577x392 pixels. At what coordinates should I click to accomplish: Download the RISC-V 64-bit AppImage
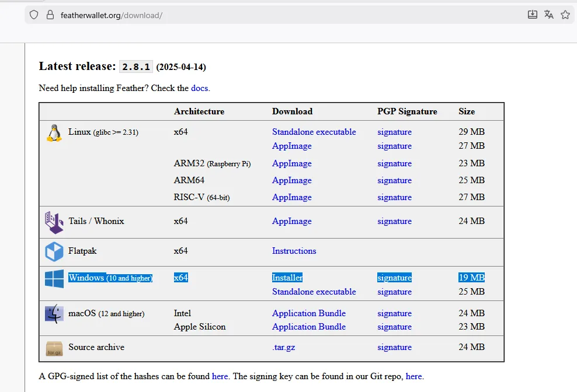click(x=292, y=198)
